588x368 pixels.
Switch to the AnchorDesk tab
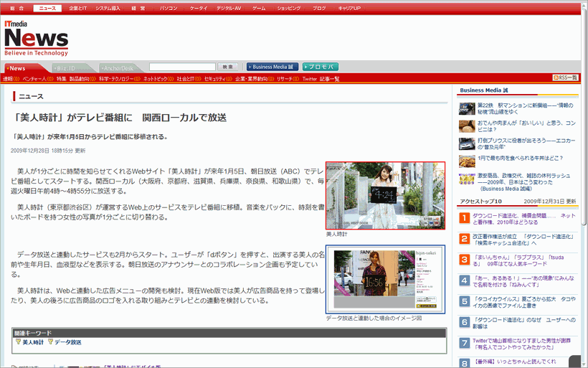tap(120, 68)
